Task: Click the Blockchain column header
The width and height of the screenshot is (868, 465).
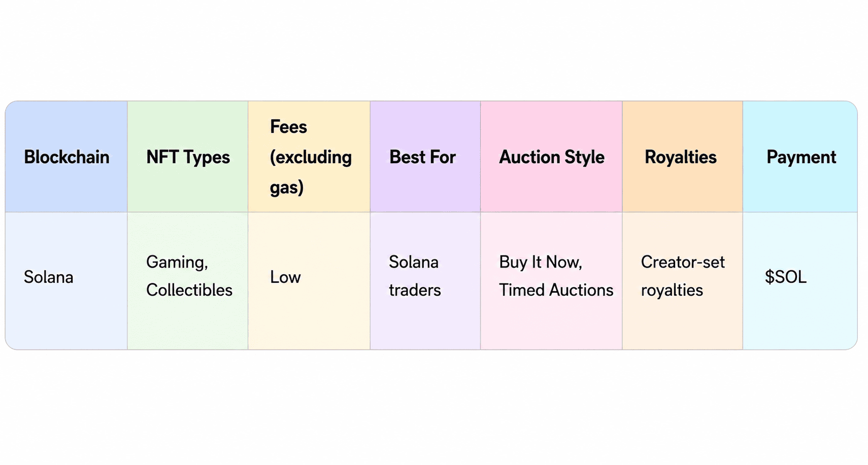Action: coord(66,157)
